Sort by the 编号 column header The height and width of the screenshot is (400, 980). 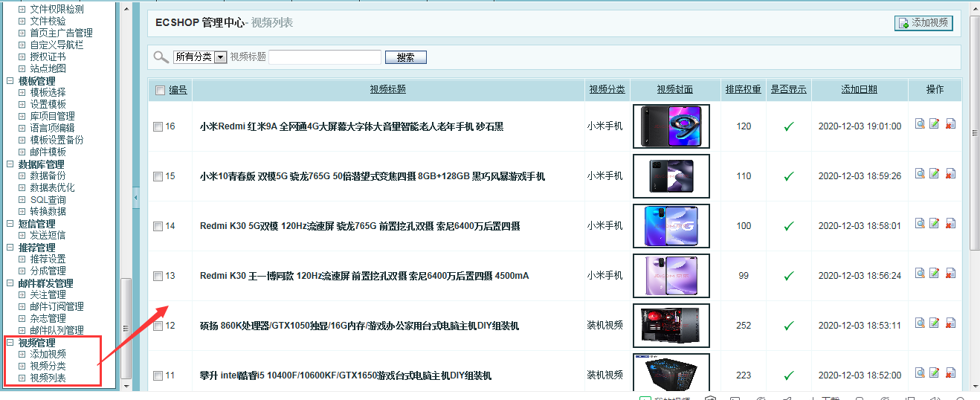point(178,89)
